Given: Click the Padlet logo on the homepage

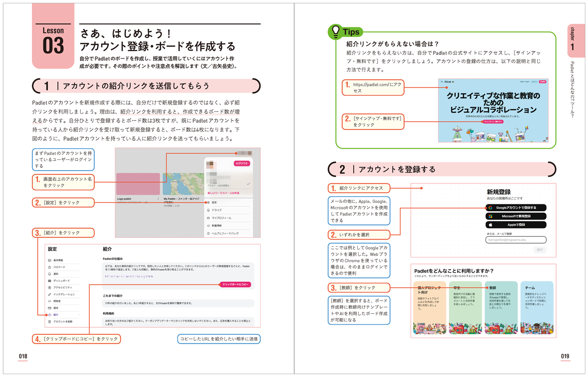Looking at the screenshot, I should click(449, 82).
